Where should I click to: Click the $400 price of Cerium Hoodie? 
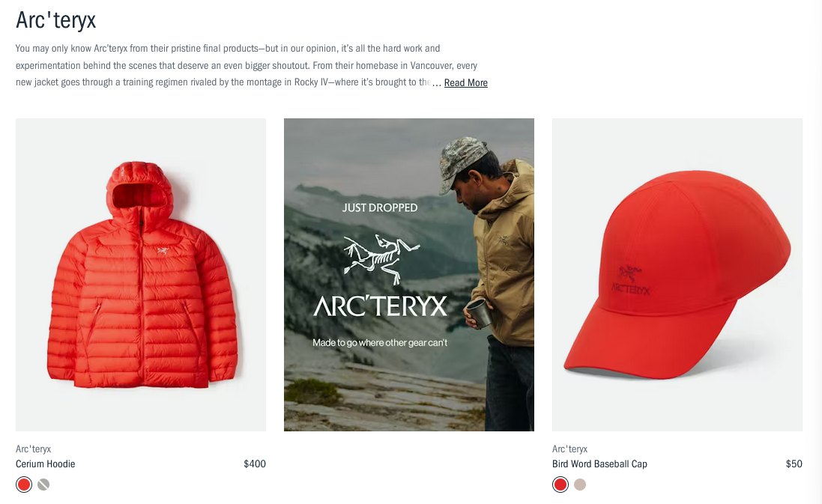255,464
